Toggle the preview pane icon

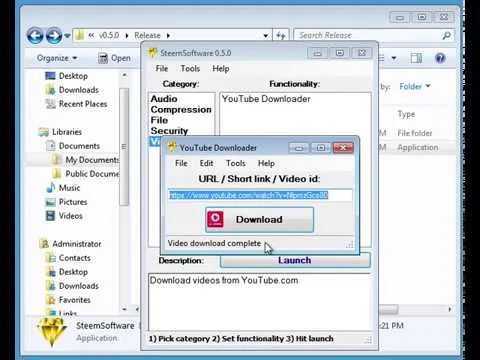coord(416,58)
